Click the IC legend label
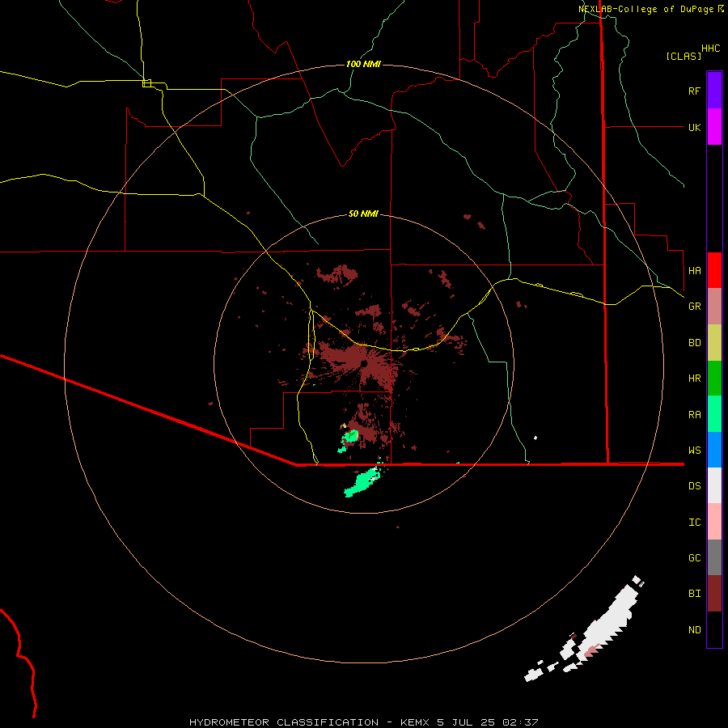 point(694,523)
